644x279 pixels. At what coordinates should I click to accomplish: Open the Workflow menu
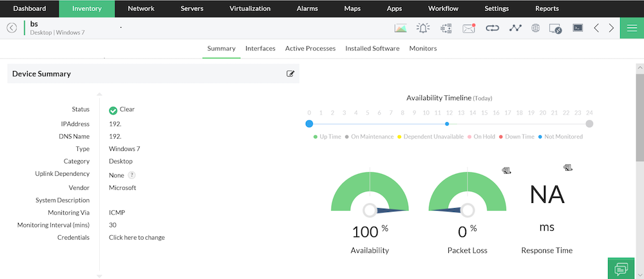443,8
